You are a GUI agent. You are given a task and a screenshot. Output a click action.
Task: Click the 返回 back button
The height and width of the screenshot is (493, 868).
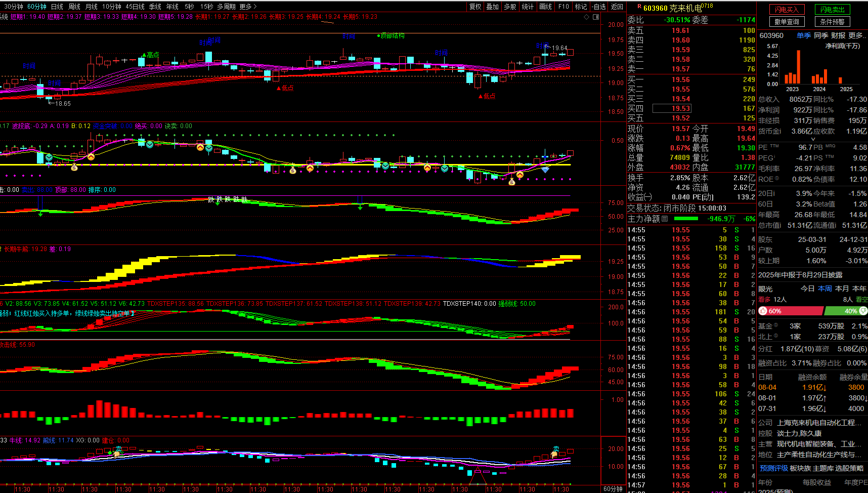617,7
